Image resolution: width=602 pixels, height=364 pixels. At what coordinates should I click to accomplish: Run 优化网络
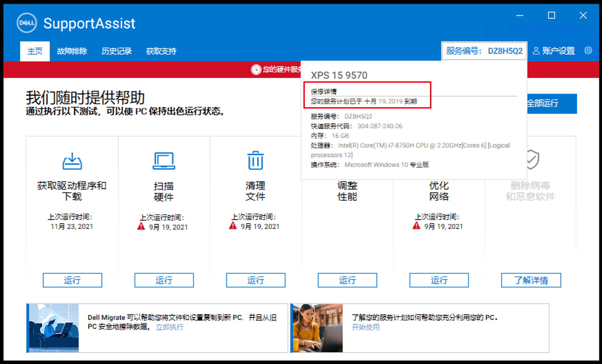point(439,280)
